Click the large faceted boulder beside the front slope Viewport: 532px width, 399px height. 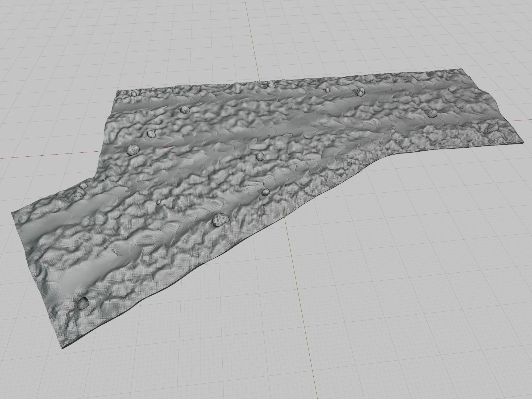220,220
